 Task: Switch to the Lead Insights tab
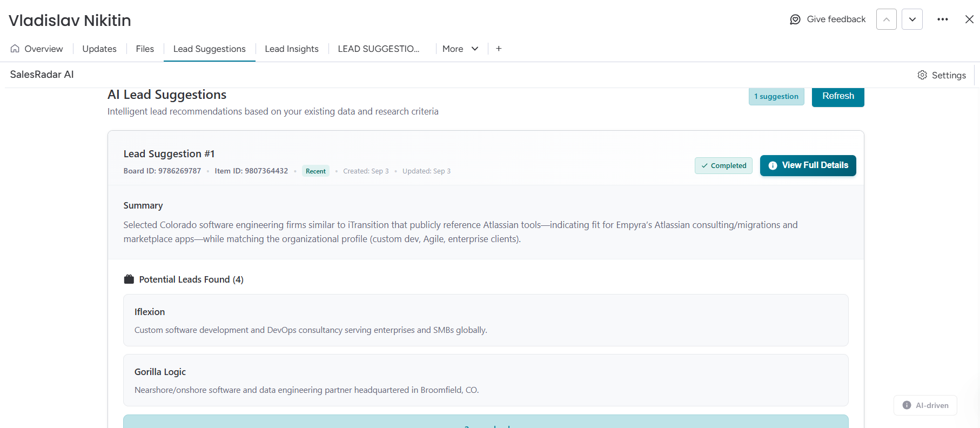click(x=292, y=49)
